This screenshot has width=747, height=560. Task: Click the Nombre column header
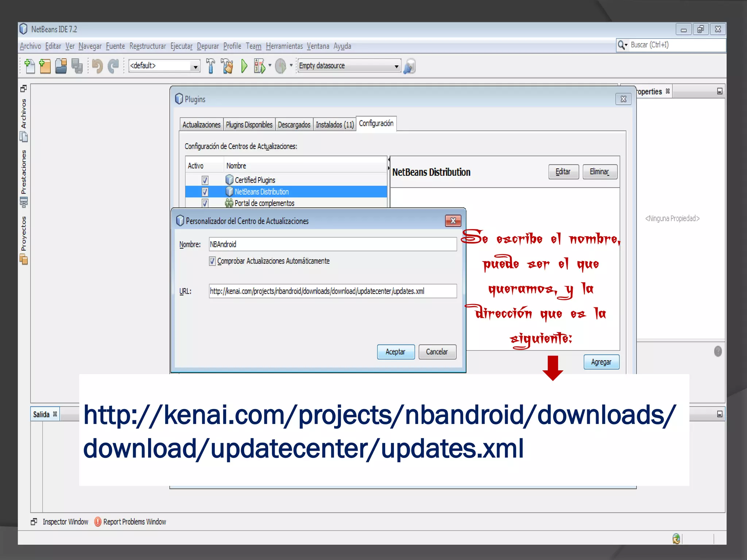click(305, 166)
